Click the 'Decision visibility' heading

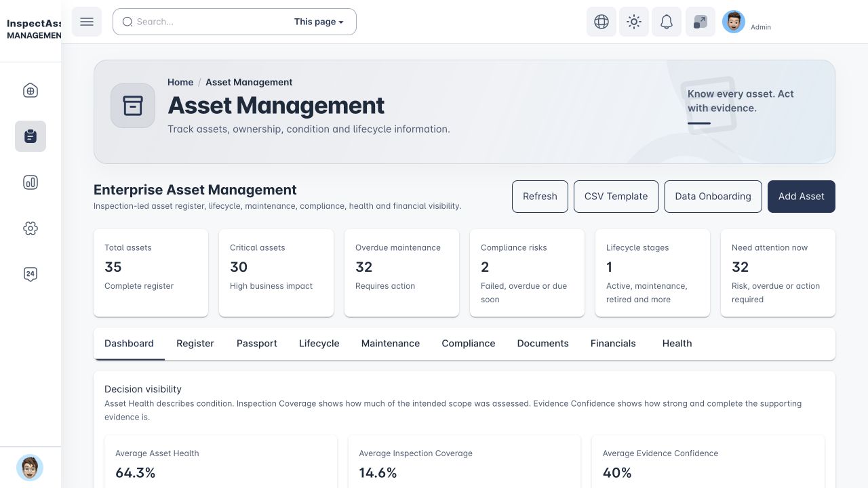(143, 389)
